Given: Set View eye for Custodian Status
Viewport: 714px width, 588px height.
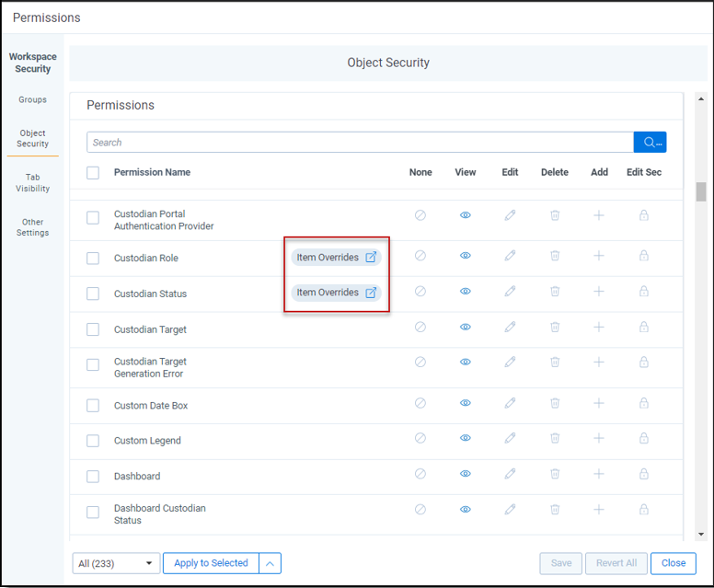Looking at the screenshot, I should (x=465, y=291).
